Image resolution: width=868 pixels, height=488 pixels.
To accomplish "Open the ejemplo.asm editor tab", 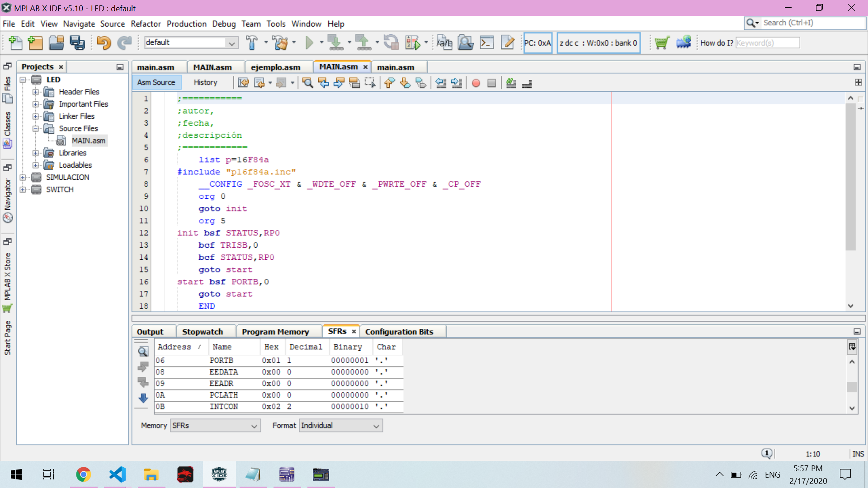I will coord(275,67).
